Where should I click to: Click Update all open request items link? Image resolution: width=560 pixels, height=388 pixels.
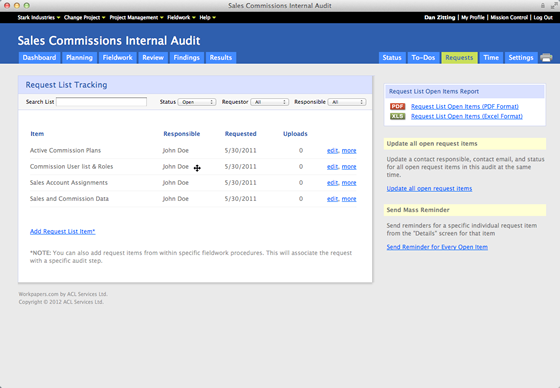429,189
